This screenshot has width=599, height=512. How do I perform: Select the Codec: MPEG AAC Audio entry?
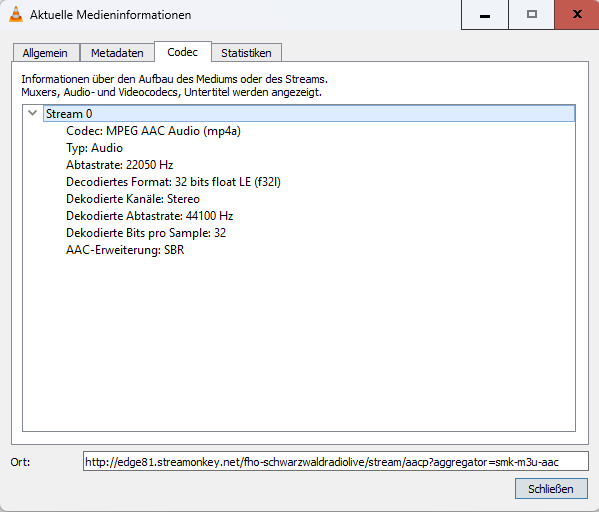[x=153, y=131]
